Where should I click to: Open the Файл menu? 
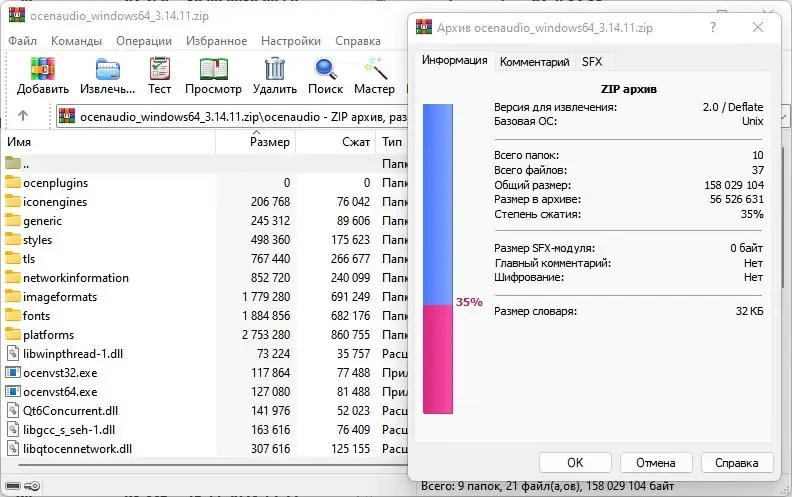[22, 41]
